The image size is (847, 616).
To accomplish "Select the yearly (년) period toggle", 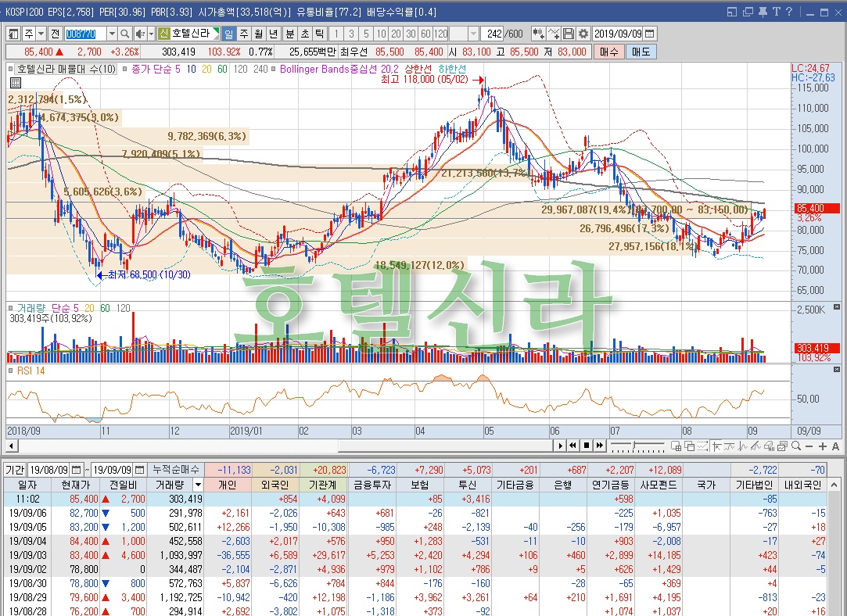I will pyautogui.click(x=273, y=34).
